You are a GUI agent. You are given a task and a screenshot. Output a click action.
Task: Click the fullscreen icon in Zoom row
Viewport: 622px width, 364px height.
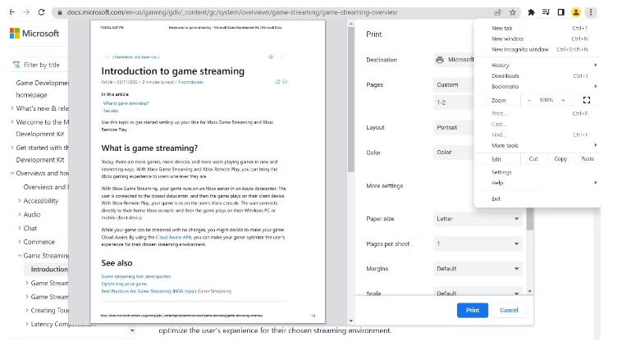pos(587,100)
